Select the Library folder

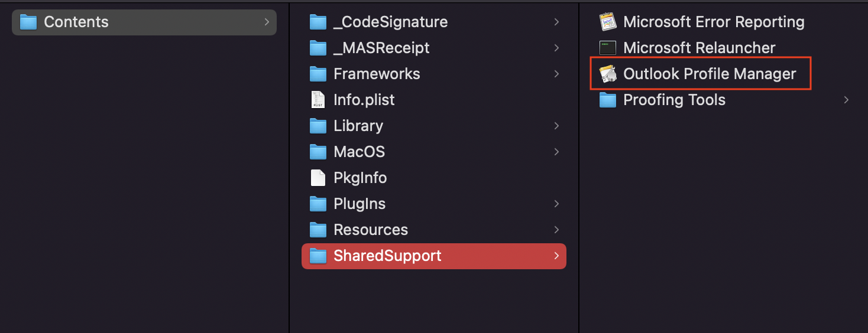(358, 126)
